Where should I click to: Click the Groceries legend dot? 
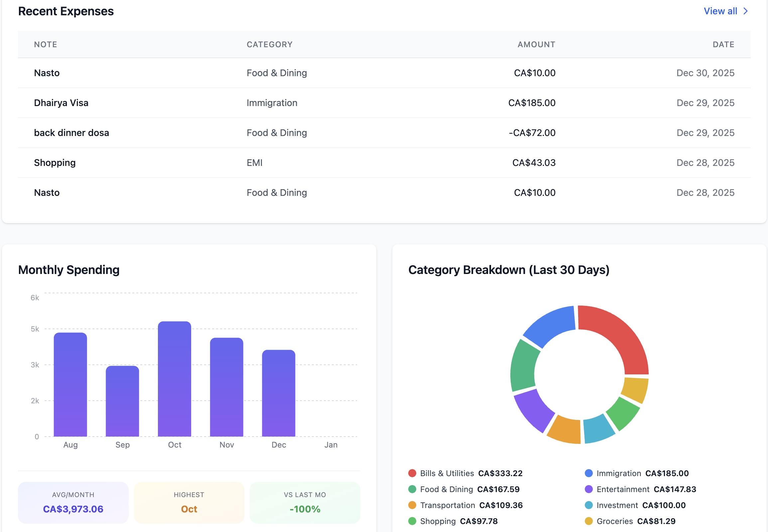pyautogui.click(x=589, y=521)
